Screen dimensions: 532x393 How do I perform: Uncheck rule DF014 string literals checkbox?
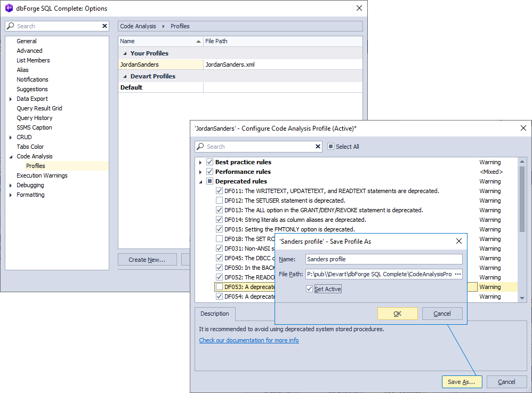[219, 220]
